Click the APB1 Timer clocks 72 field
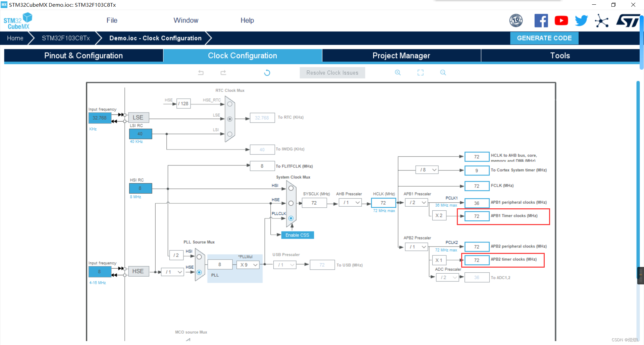Screen dimensions: 644x345 point(477,216)
